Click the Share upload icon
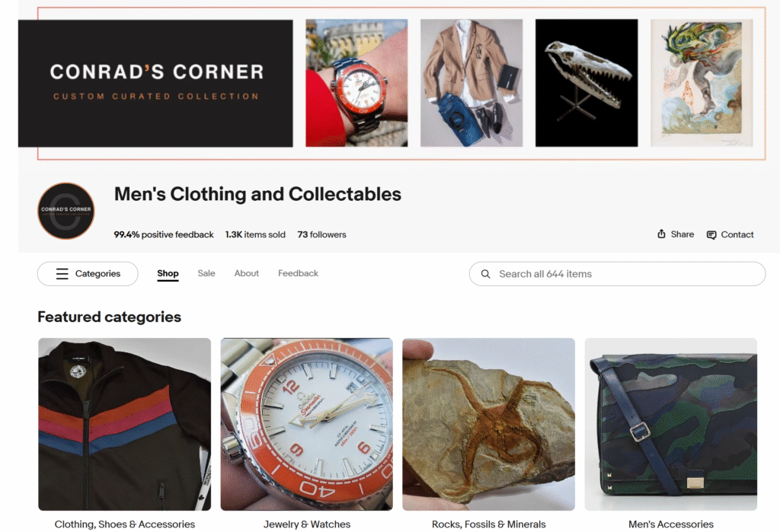 [x=661, y=234]
